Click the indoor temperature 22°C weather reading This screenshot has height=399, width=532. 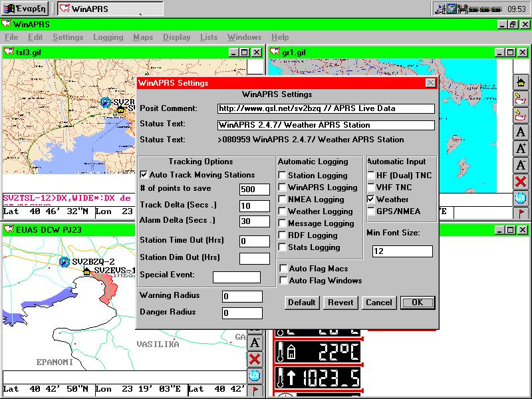pyautogui.click(x=319, y=352)
